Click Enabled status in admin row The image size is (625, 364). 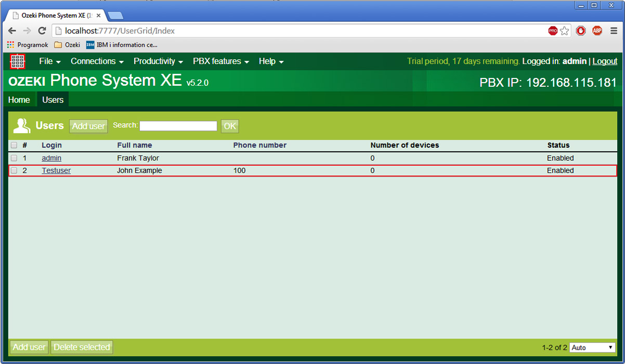(560, 158)
